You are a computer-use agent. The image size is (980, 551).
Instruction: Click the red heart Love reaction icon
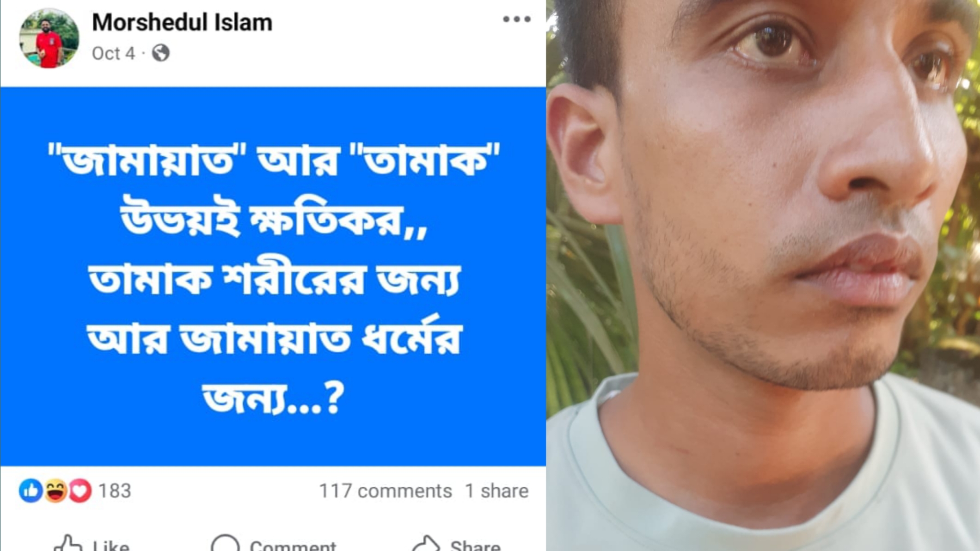80,490
